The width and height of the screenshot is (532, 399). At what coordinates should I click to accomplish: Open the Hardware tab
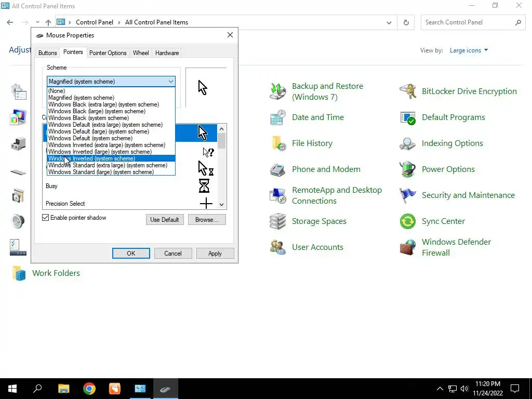(x=167, y=53)
